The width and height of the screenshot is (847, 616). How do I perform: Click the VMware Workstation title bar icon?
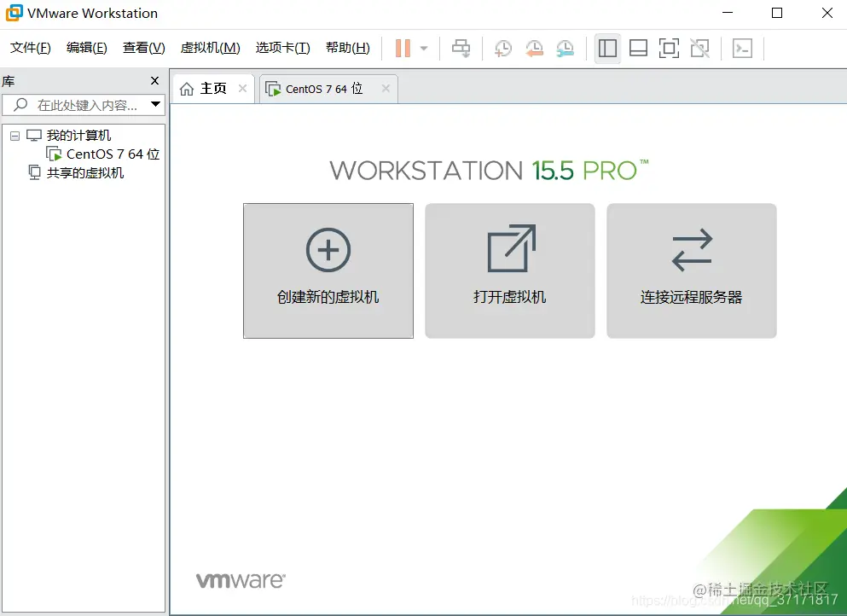pos(15,13)
